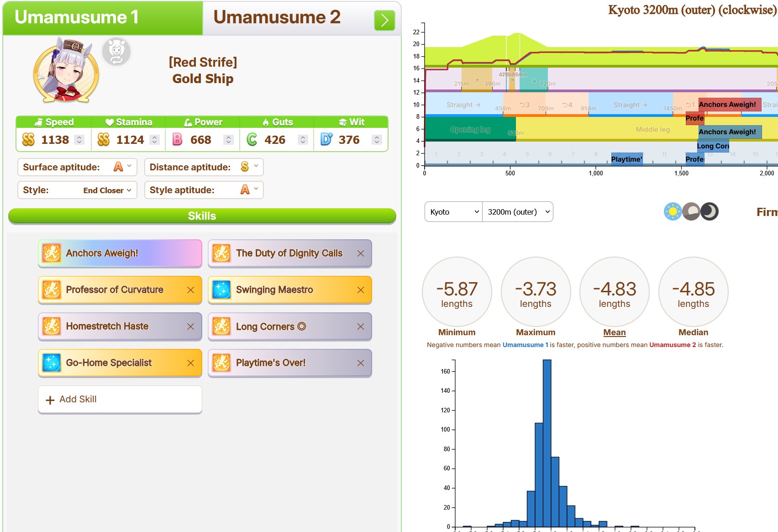
Task: Open the Distance aptitude dropdown
Action: (x=204, y=167)
